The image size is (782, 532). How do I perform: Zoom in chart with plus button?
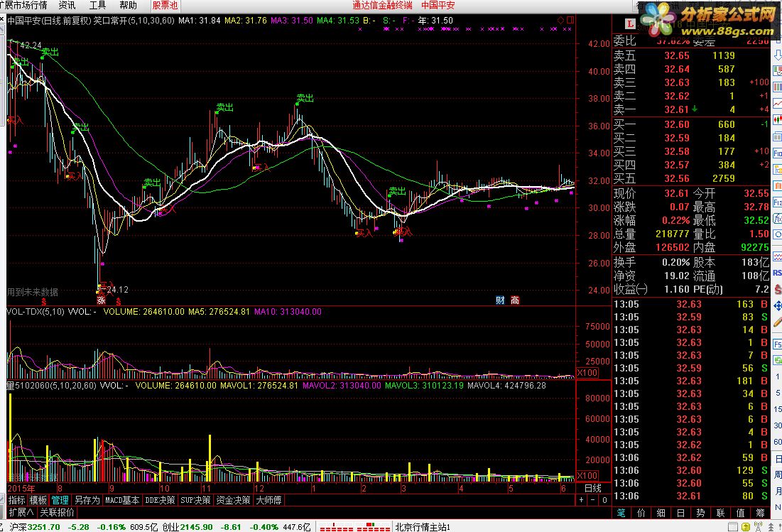(x=582, y=500)
